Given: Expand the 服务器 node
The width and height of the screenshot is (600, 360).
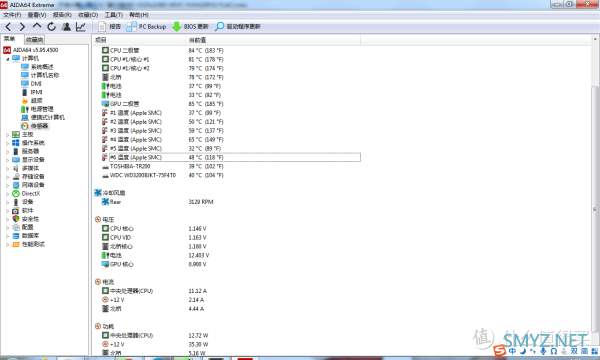Looking at the screenshot, I should [7, 151].
